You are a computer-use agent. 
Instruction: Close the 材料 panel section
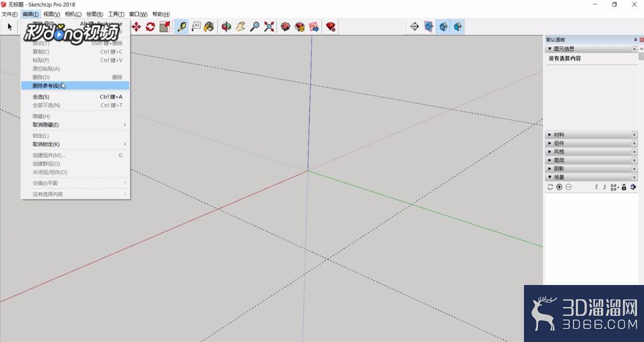coord(634,134)
